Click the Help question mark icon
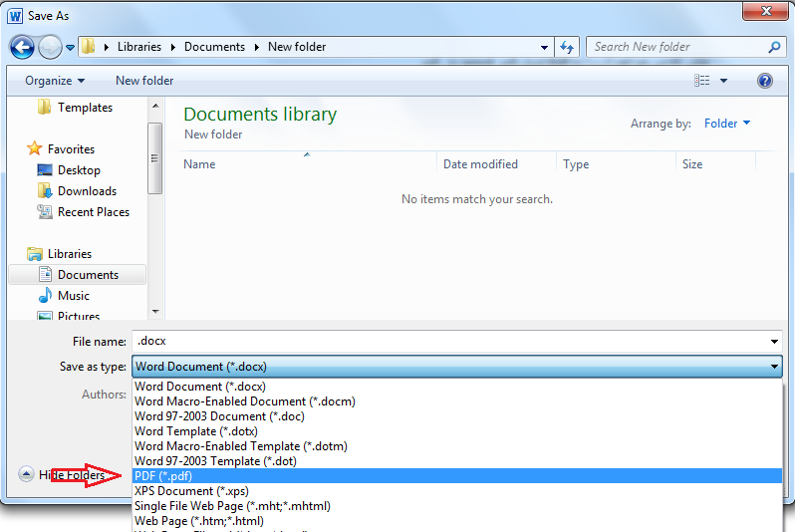Screen dimensions: 795x532 pos(765,81)
